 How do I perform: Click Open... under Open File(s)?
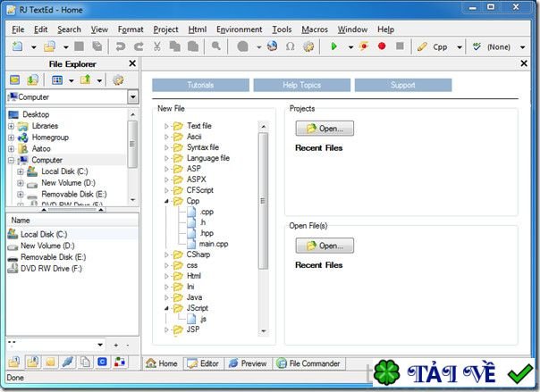(x=325, y=246)
